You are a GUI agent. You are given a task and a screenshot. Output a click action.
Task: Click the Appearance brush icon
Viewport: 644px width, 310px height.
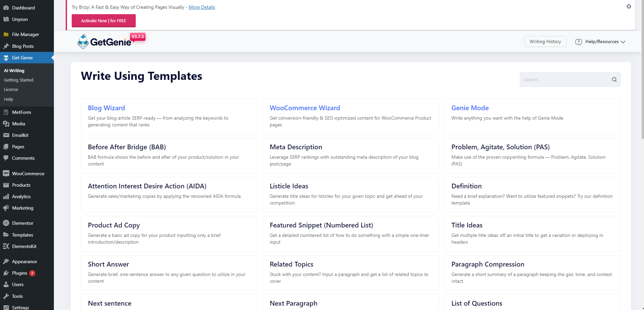coord(6,261)
